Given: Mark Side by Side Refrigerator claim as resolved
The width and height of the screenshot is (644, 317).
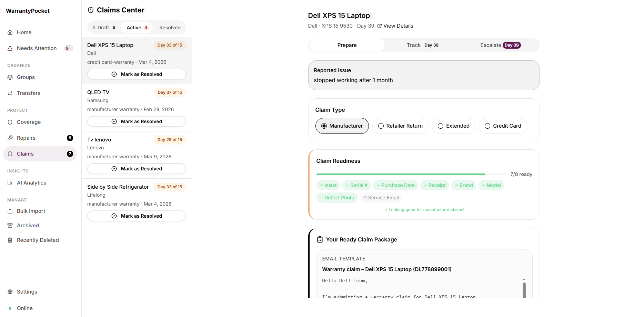Looking at the screenshot, I should (x=137, y=216).
